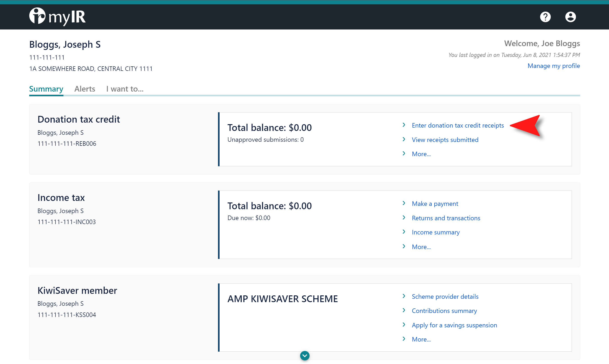
Task: Click the Donation tax credit heading
Action: (x=79, y=119)
